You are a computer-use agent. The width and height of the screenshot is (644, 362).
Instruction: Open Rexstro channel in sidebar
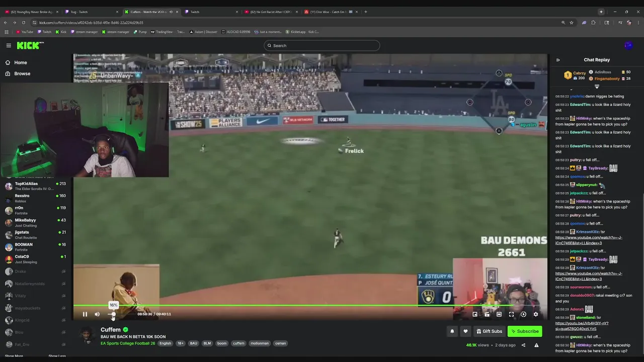point(35,198)
